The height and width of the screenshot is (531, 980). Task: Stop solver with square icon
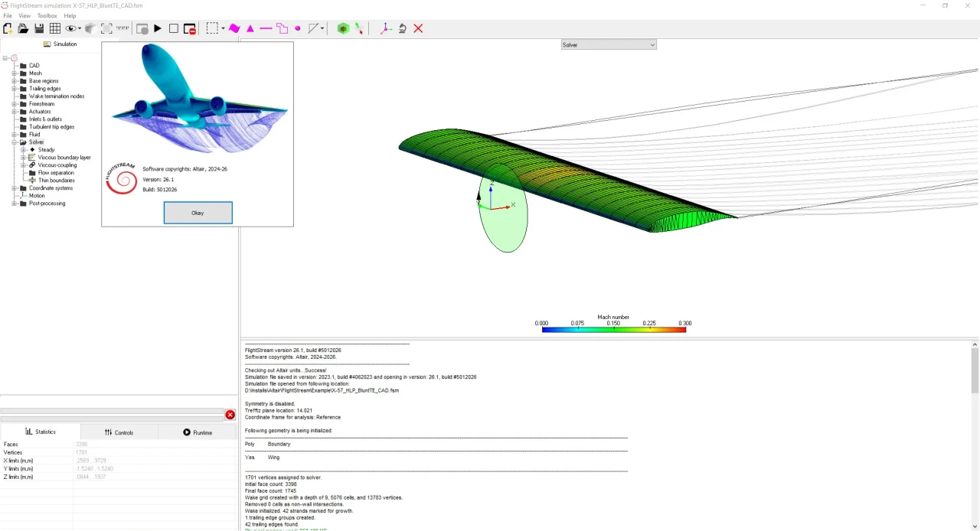click(x=174, y=28)
